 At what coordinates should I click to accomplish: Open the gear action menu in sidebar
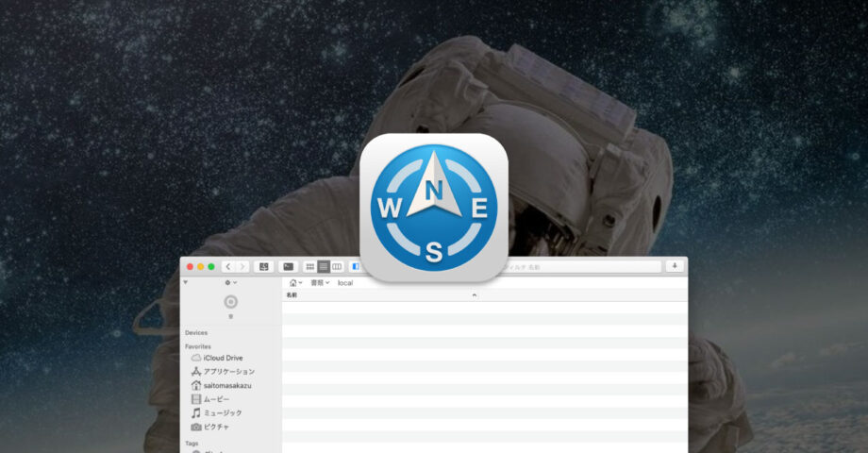coord(229,282)
